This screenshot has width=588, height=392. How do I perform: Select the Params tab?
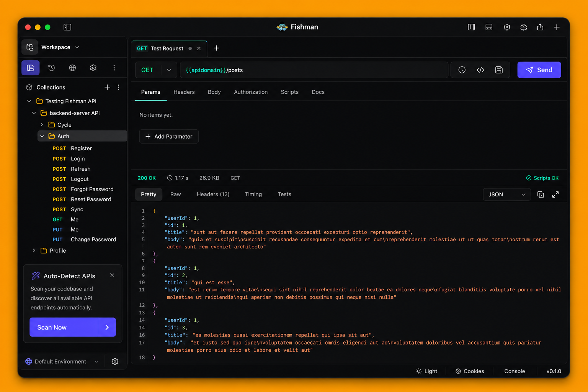coord(151,92)
